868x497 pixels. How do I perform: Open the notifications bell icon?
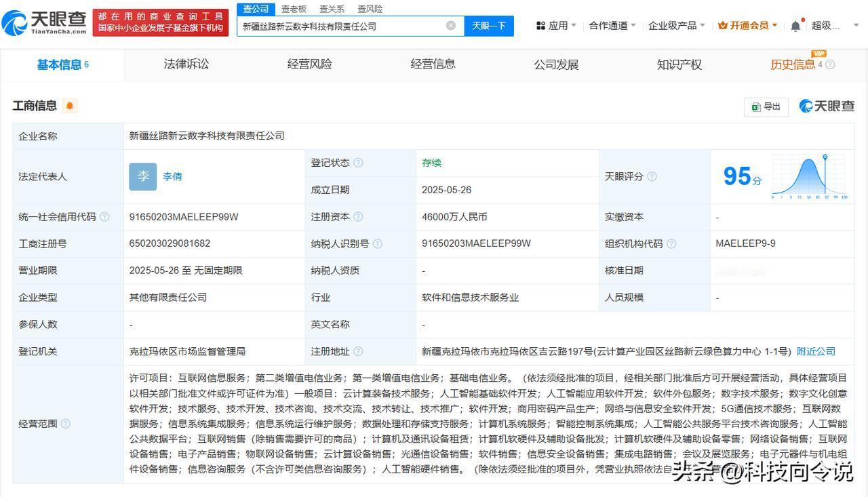pos(796,26)
